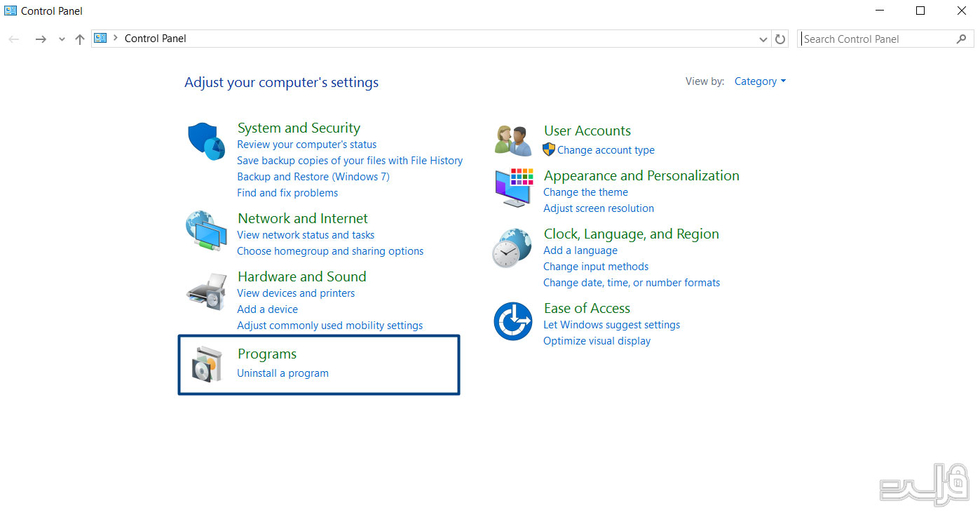This screenshot has width=980, height=515.
Task: Open the Clock, Language, and Region icon
Action: 512,248
